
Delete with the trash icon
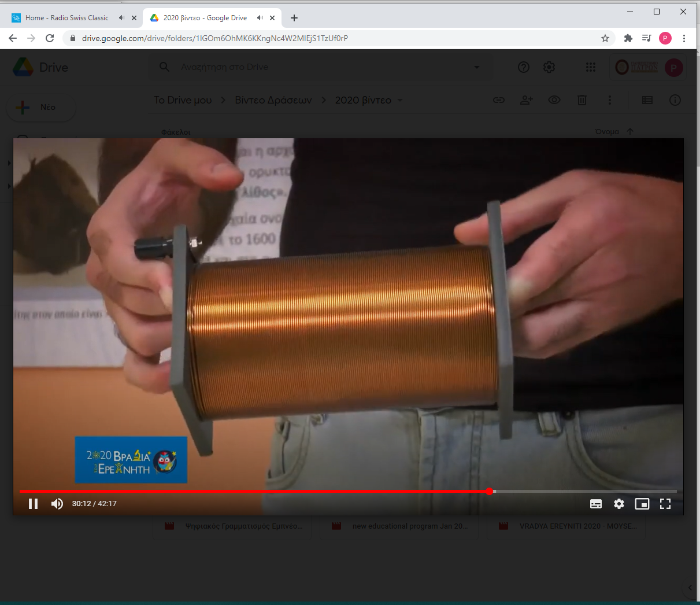[582, 100]
